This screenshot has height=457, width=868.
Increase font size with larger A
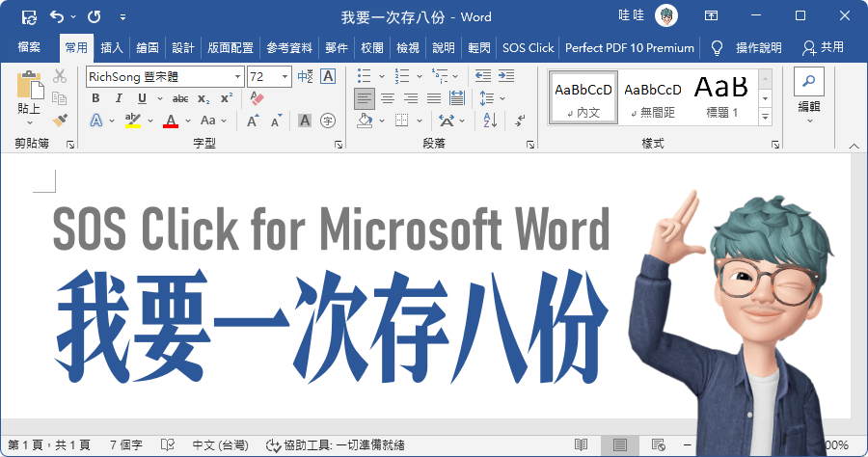[x=253, y=121]
